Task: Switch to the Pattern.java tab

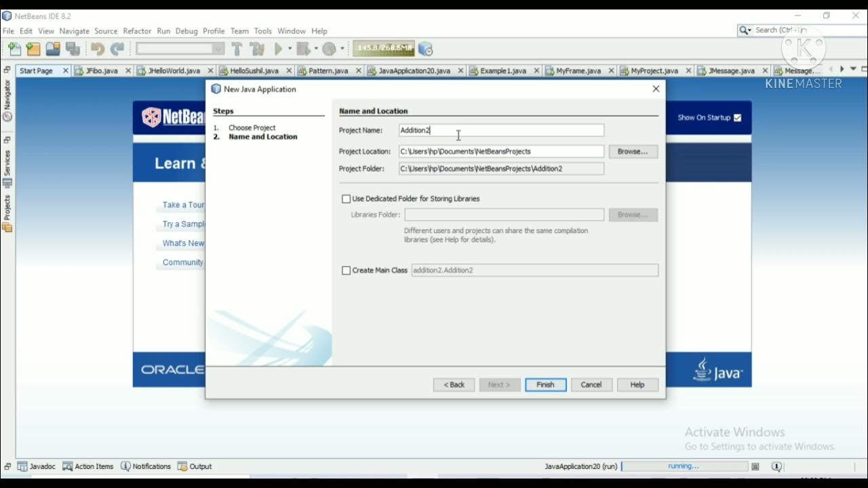Action: click(328, 70)
